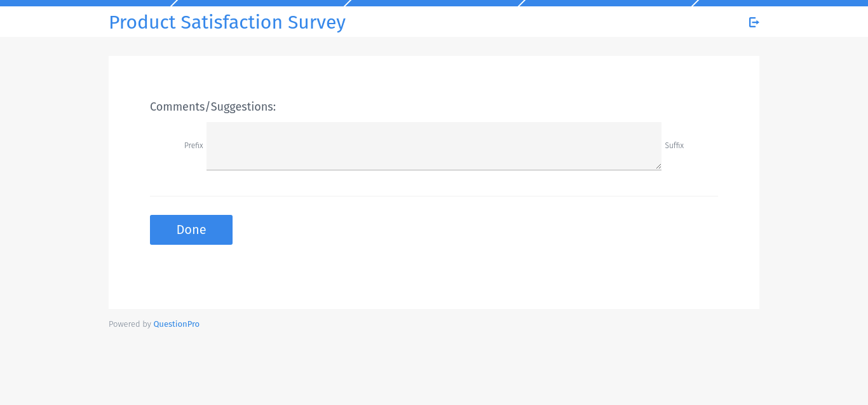Select the Prefix label beside the textbox
The height and width of the screenshot is (405, 868).
coord(193,146)
